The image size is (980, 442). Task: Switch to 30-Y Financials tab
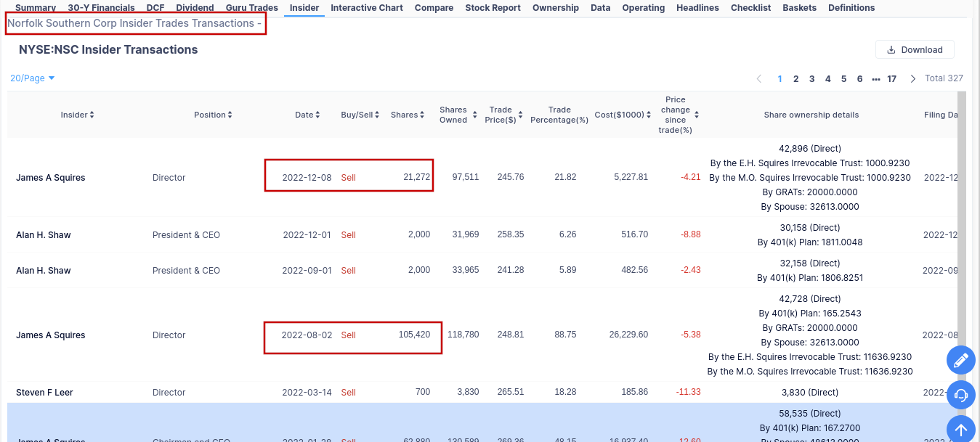[x=101, y=8]
